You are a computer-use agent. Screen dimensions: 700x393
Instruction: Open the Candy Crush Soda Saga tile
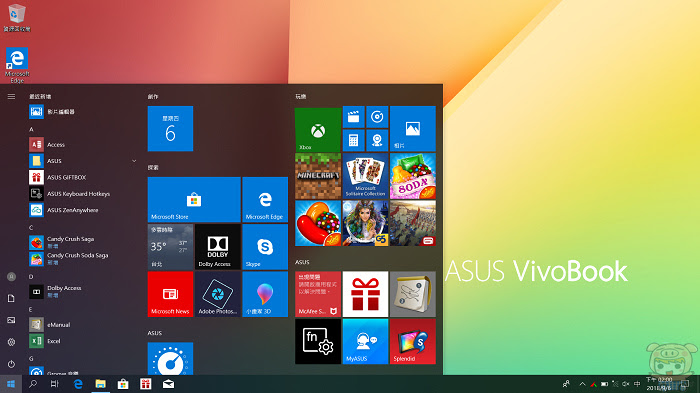[x=413, y=176]
